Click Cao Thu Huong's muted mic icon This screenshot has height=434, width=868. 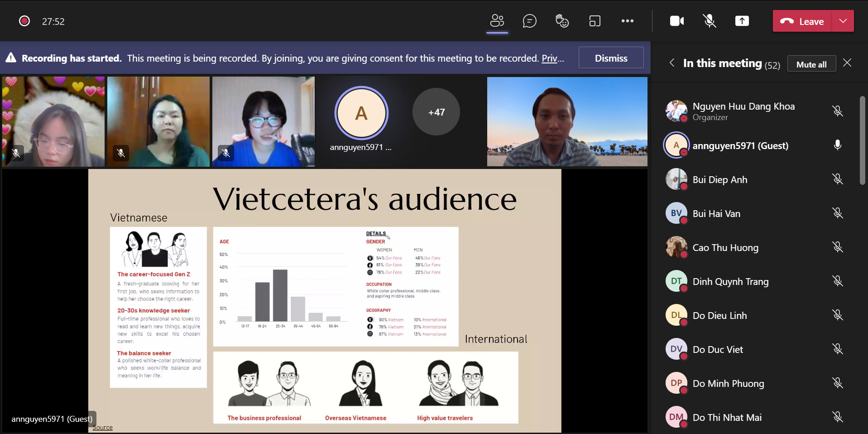838,247
